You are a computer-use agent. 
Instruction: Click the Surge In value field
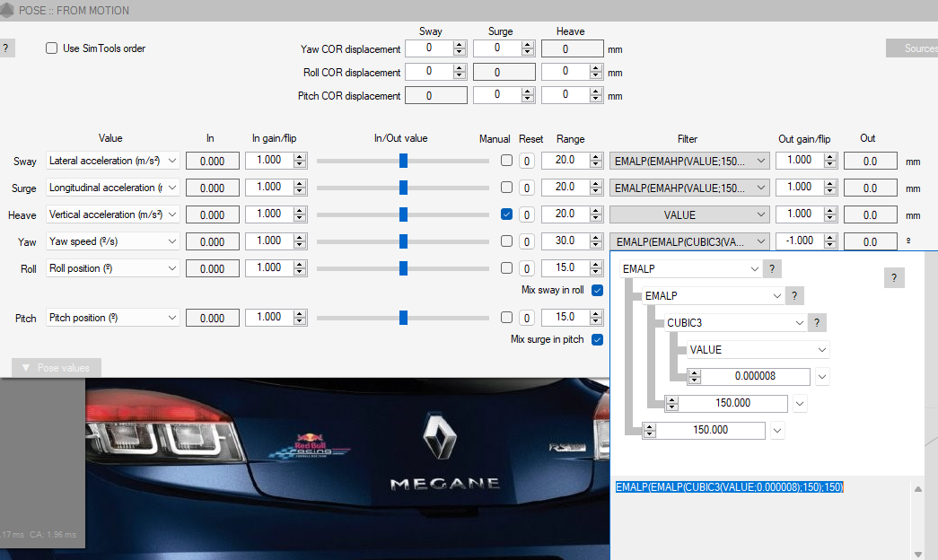click(x=213, y=188)
